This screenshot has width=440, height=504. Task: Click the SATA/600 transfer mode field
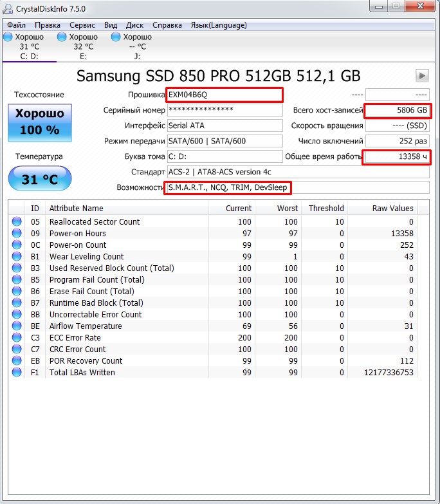click(x=225, y=141)
